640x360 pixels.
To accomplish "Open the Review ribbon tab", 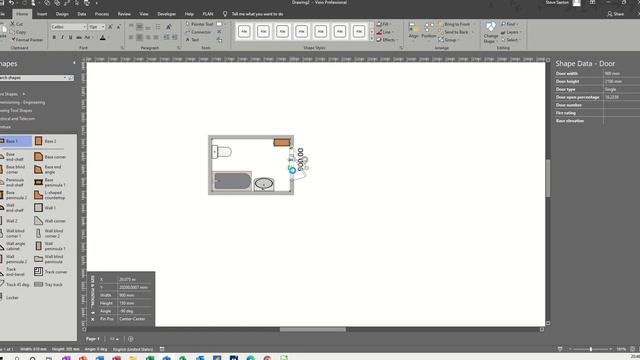I will click(124, 14).
